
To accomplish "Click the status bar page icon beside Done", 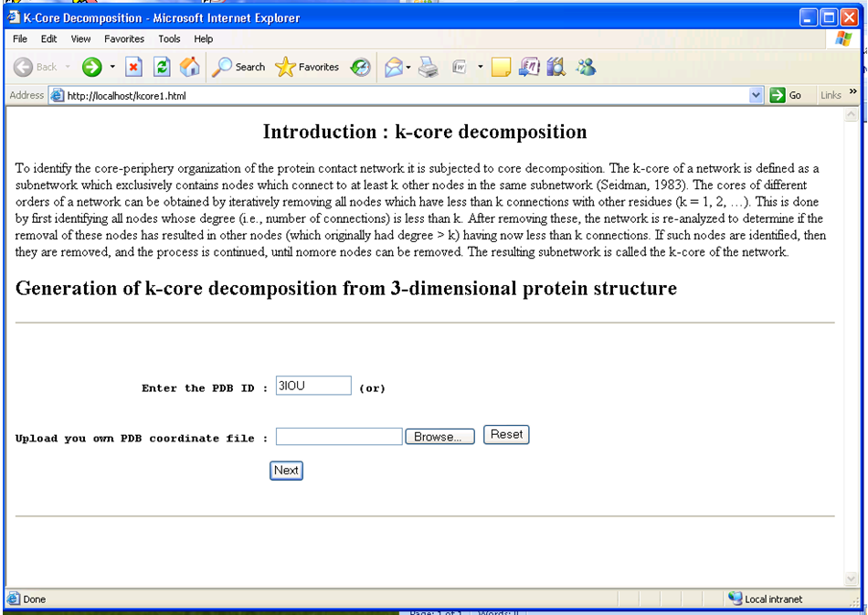I will click(14, 599).
